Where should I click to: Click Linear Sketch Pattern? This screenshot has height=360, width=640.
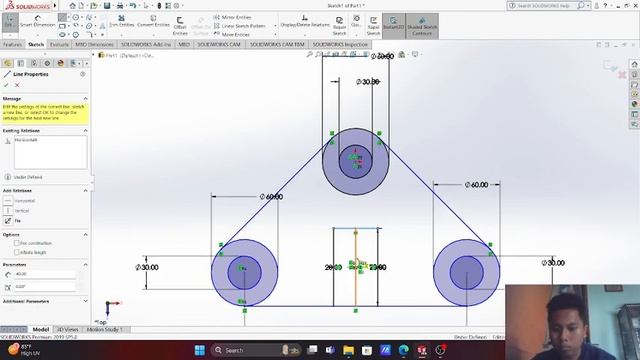(x=240, y=26)
